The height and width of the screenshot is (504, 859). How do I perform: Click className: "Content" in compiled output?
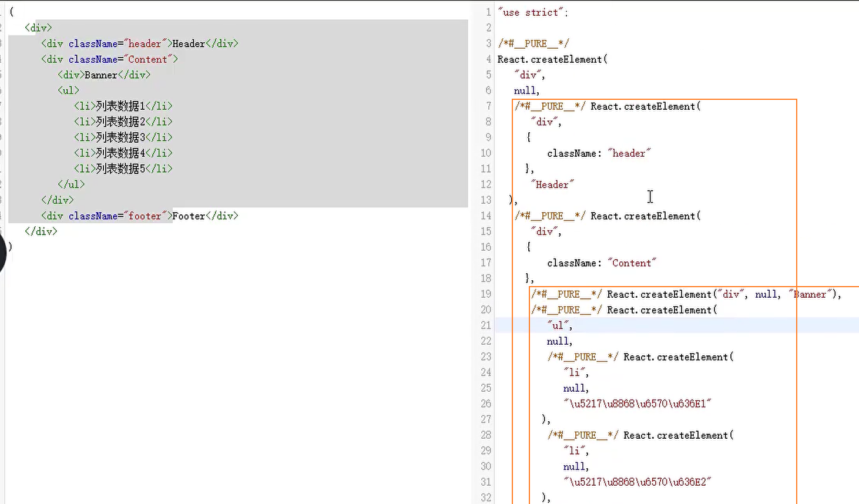point(602,263)
